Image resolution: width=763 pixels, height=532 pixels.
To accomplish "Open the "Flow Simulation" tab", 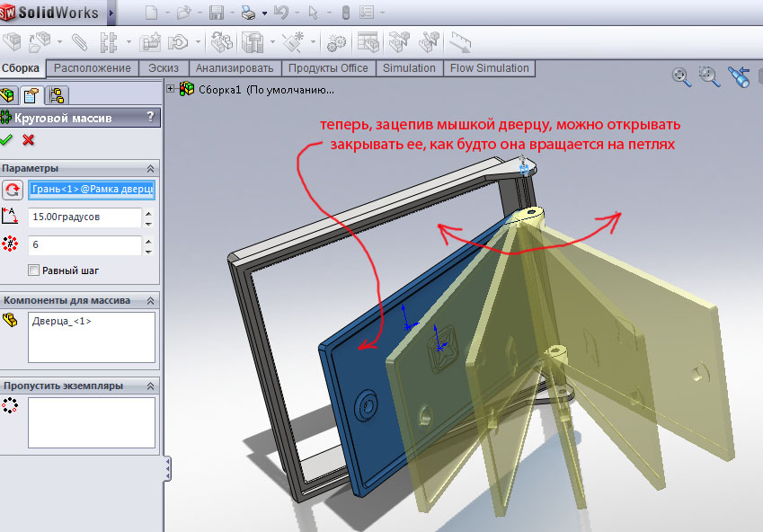I will click(489, 68).
